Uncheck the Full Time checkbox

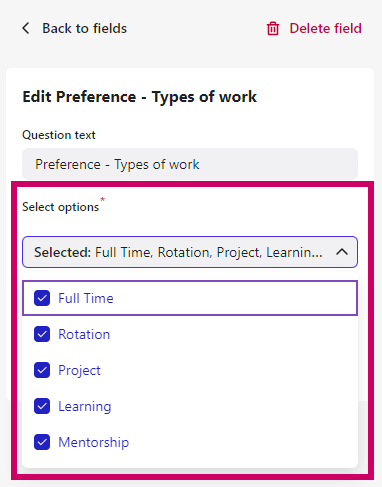pyautogui.click(x=42, y=298)
